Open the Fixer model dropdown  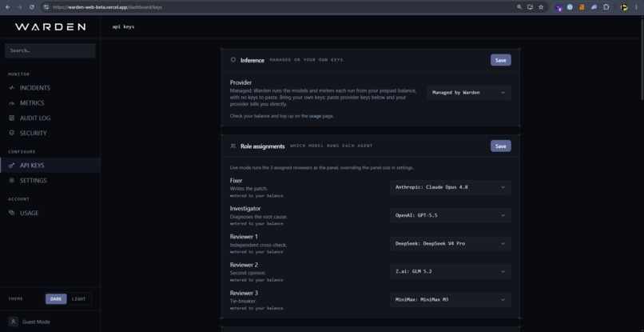tap(451, 187)
